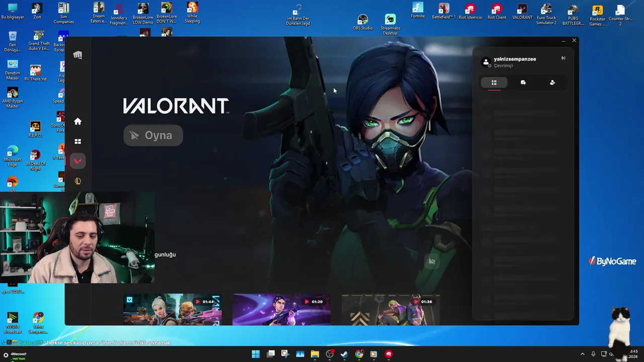The image size is (644, 362).
Task: Open the BrokenLore LOW Demo shortcut
Action: 143,14
